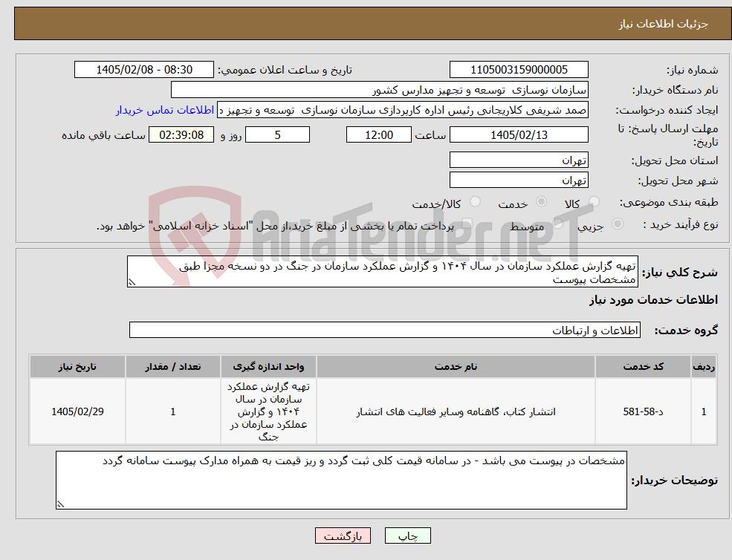Click the تاریخ نیاز column header

[x=77, y=367]
